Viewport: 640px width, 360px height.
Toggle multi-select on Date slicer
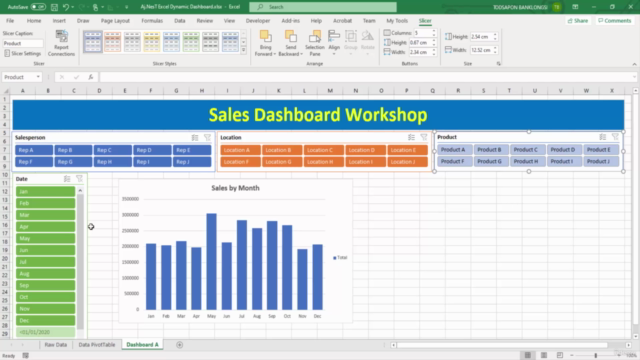[x=67, y=179]
